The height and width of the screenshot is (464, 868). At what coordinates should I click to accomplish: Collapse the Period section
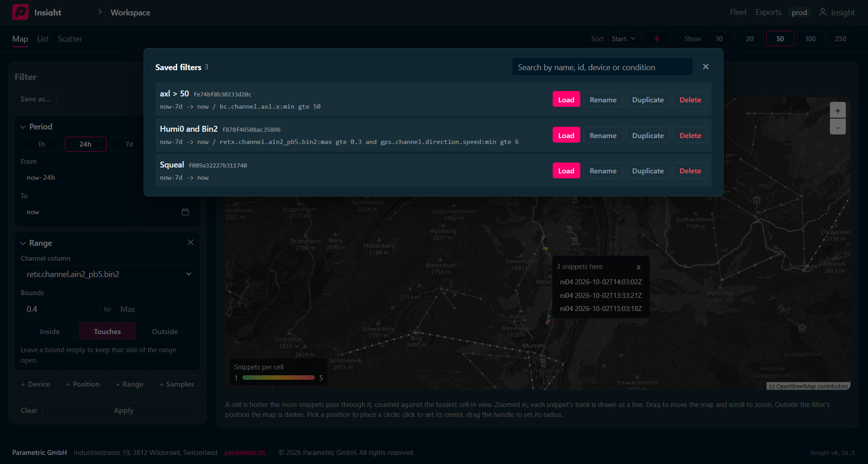(23, 127)
